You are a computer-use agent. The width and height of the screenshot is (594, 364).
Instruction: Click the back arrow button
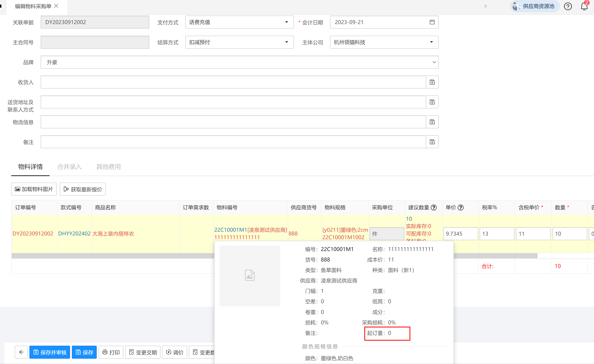pyautogui.click(x=21, y=352)
